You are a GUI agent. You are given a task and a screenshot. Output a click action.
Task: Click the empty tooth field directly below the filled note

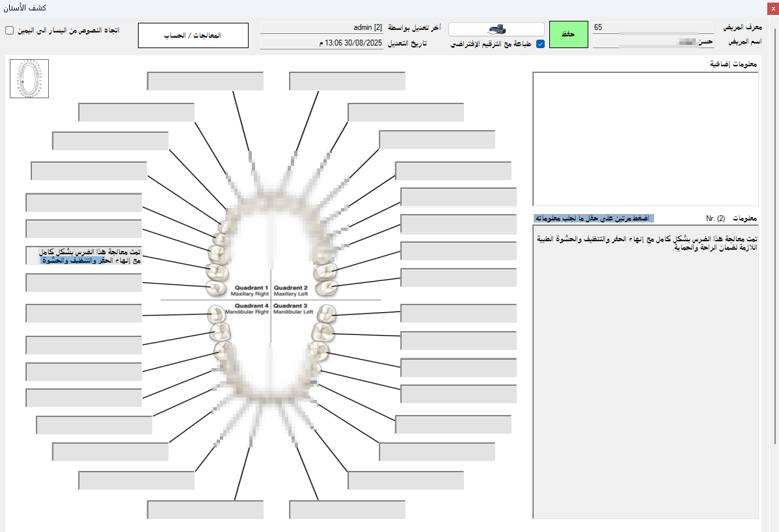[83, 283]
